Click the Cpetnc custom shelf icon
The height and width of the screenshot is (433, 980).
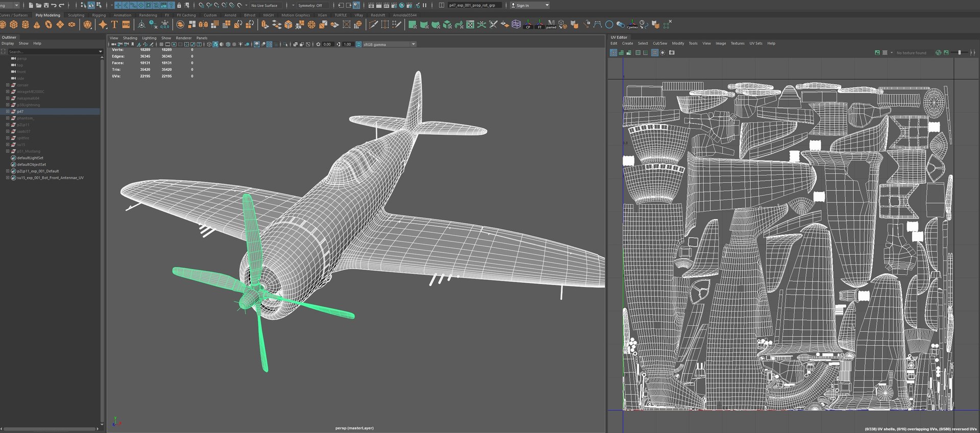pos(632,25)
